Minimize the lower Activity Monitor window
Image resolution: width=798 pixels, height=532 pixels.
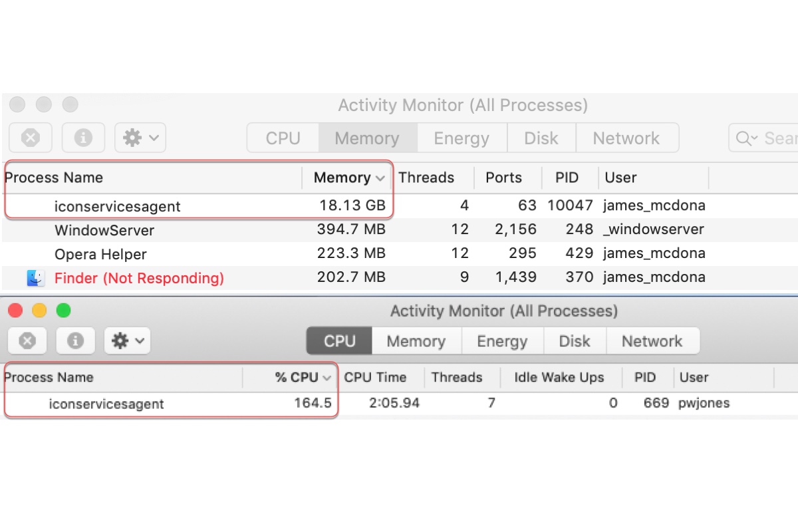[39, 311]
